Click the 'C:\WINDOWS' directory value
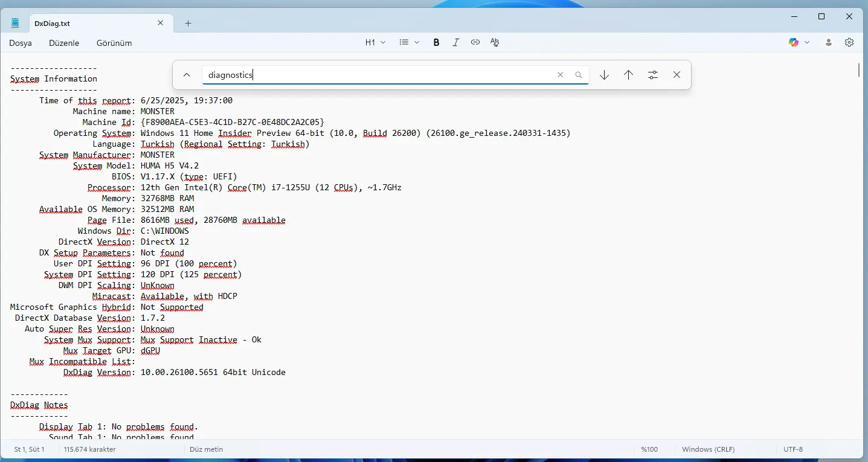The width and height of the screenshot is (868, 462). point(165,231)
